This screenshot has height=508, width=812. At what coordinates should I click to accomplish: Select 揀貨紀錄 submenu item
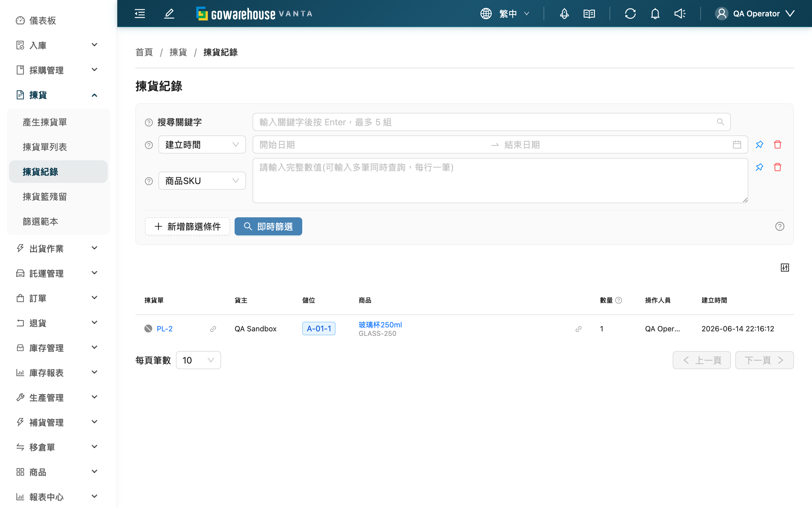click(58, 172)
